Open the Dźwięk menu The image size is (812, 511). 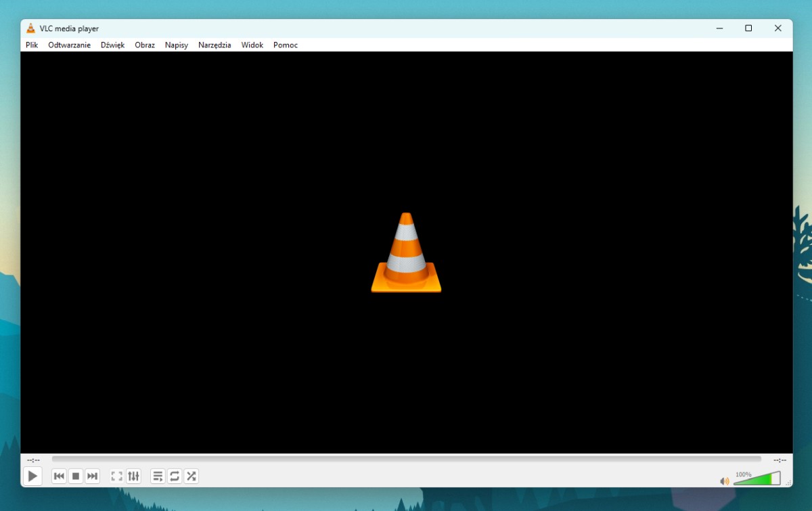[x=112, y=45]
